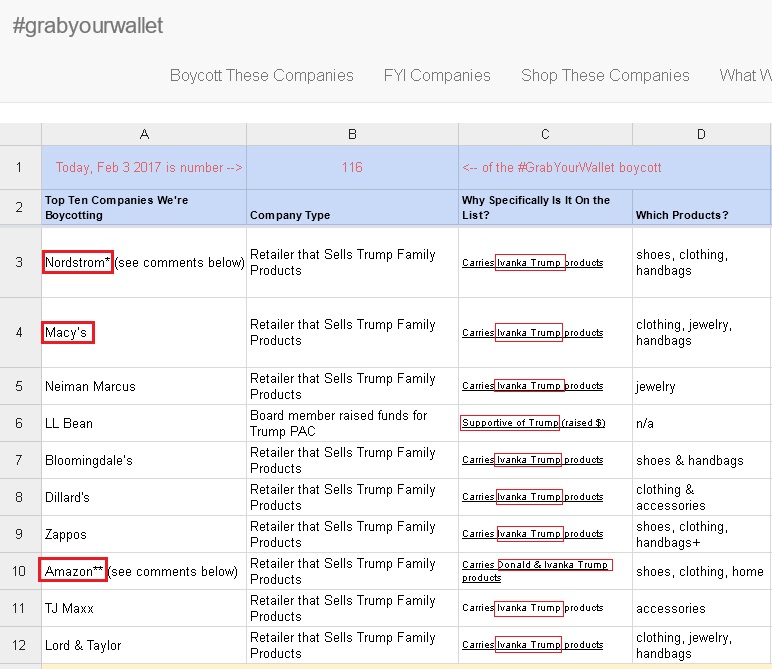Select column B header
This screenshot has height=669, width=772.
pos(352,134)
